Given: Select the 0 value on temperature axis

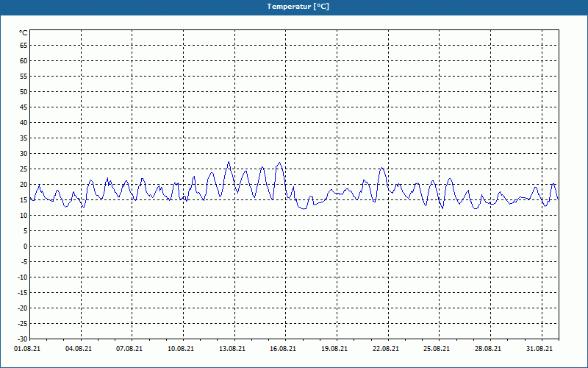Looking at the screenshot, I should point(26,247).
